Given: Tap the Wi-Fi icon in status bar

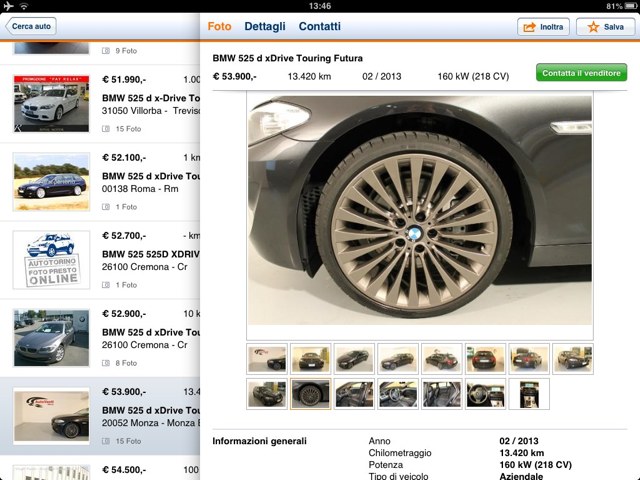Looking at the screenshot, I should 23,6.
